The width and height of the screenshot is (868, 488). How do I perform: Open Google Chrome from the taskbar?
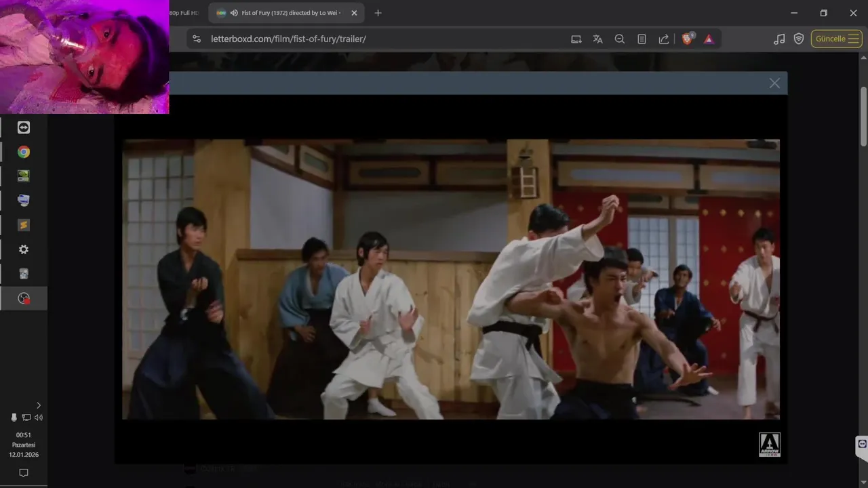(24, 152)
